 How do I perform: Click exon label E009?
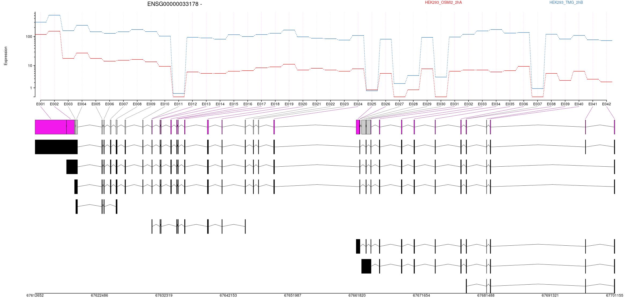pyautogui.click(x=151, y=104)
